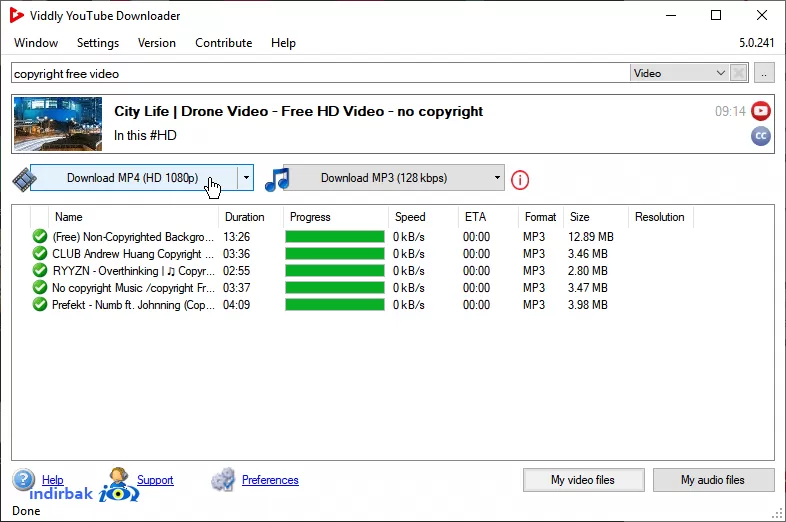Click the 12.89 MB size cell
786x522 pixels.
[591, 237]
